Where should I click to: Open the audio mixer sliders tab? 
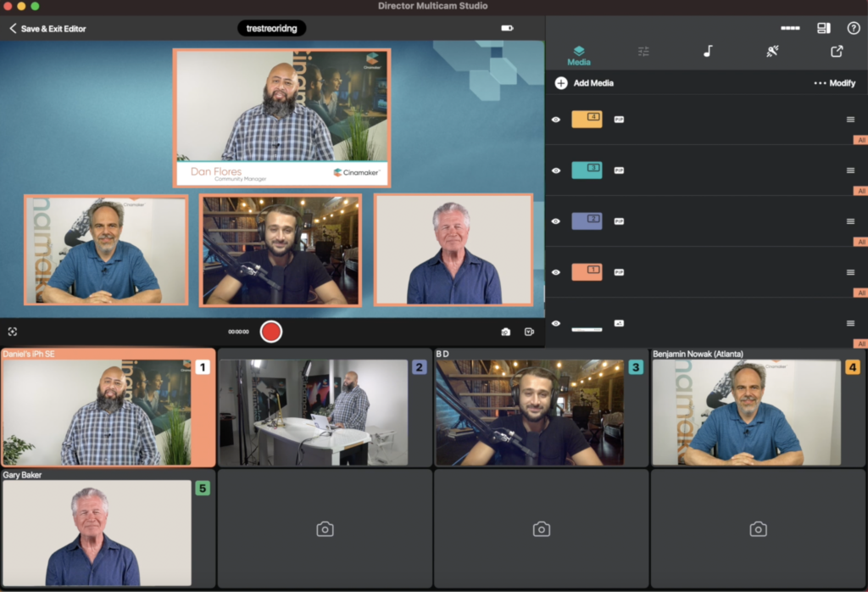pos(643,52)
